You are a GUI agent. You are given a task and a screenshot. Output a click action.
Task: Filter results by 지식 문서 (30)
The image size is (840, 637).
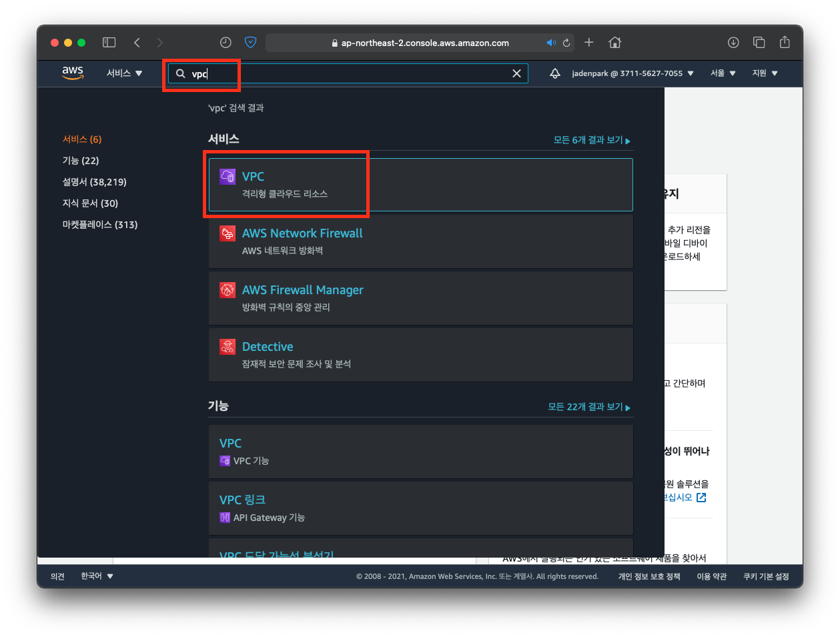(x=90, y=203)
